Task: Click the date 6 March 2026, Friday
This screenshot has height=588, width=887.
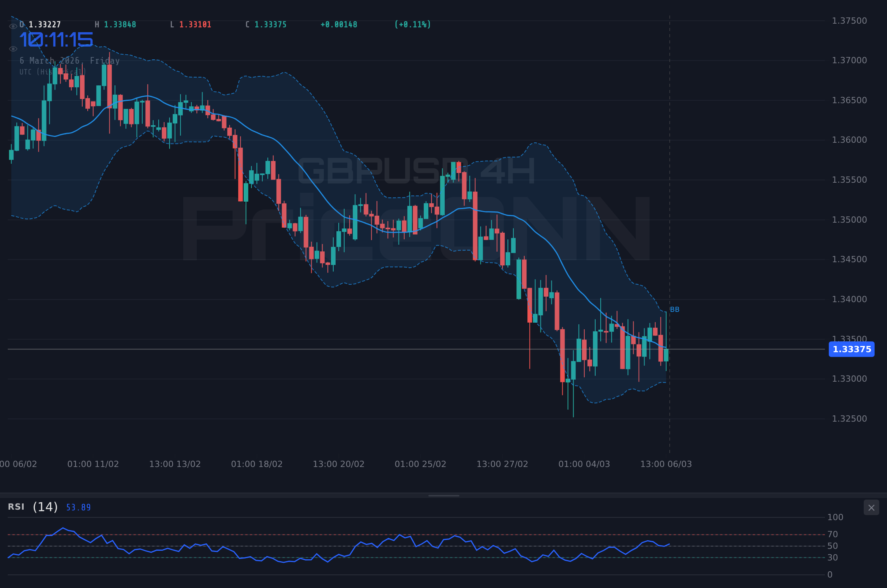Action: (x=70, y=61)
